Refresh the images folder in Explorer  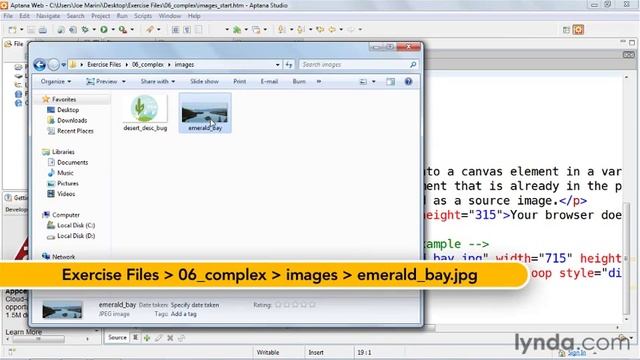[x=289, y=64]
